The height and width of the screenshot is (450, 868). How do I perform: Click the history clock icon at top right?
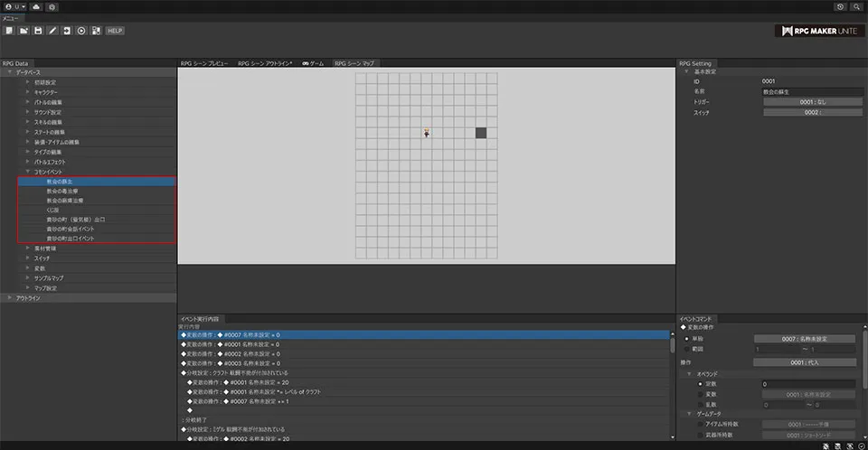tap(840, 6)
